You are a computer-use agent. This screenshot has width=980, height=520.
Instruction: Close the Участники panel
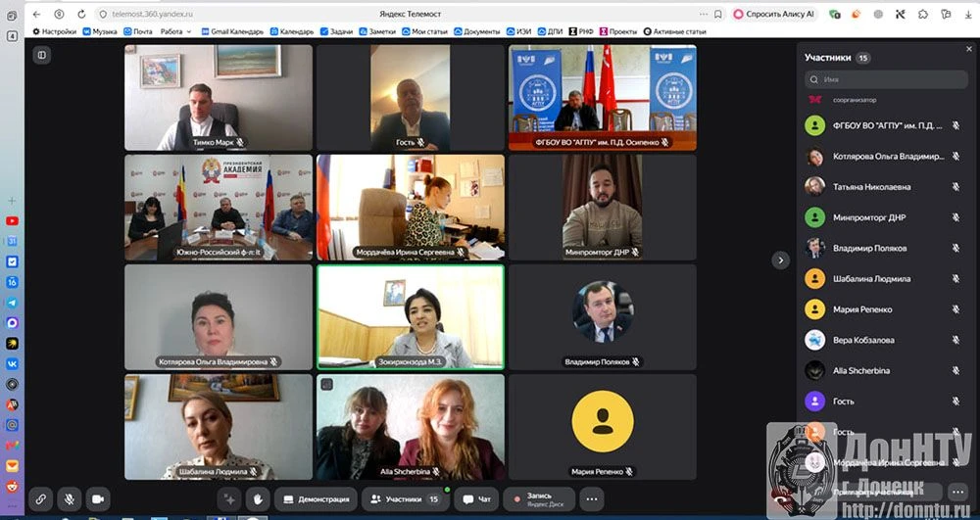point(968,48)
